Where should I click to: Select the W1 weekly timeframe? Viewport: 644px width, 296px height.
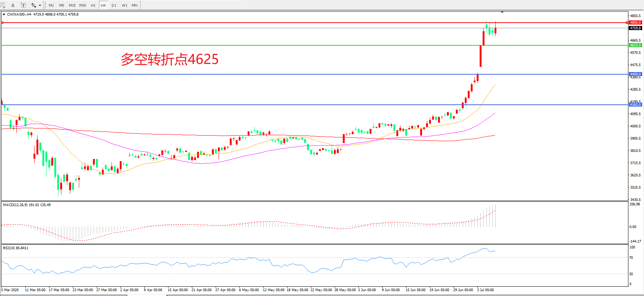tap(125, 5)
